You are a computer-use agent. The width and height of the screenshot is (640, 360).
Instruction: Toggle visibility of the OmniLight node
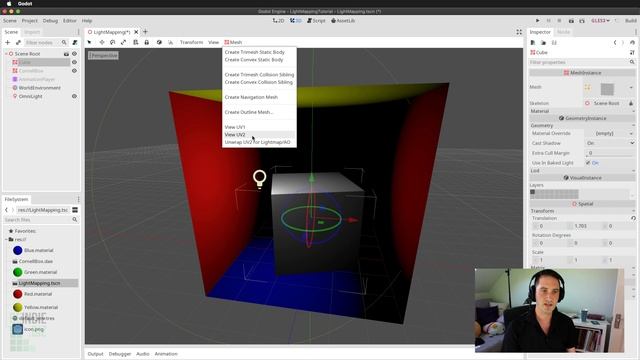(x=74, y=96)
